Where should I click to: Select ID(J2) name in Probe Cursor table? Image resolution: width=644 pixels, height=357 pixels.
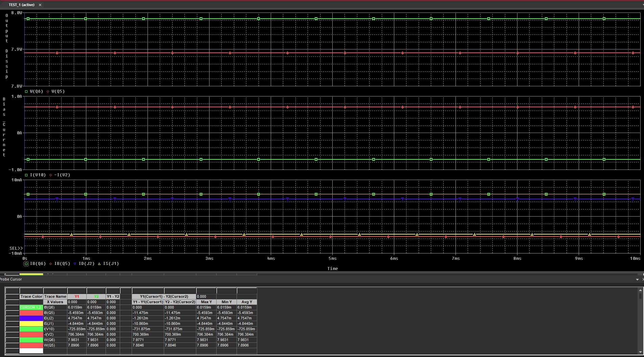point(55,318)
